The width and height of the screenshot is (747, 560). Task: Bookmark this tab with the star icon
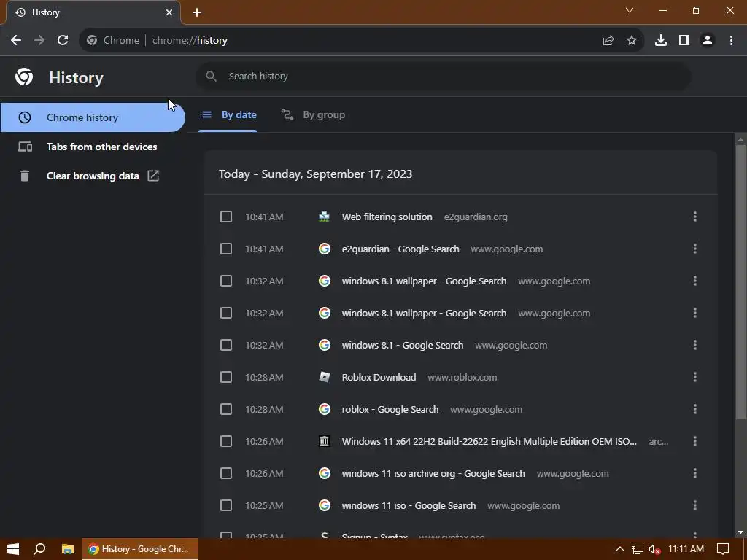632,41
